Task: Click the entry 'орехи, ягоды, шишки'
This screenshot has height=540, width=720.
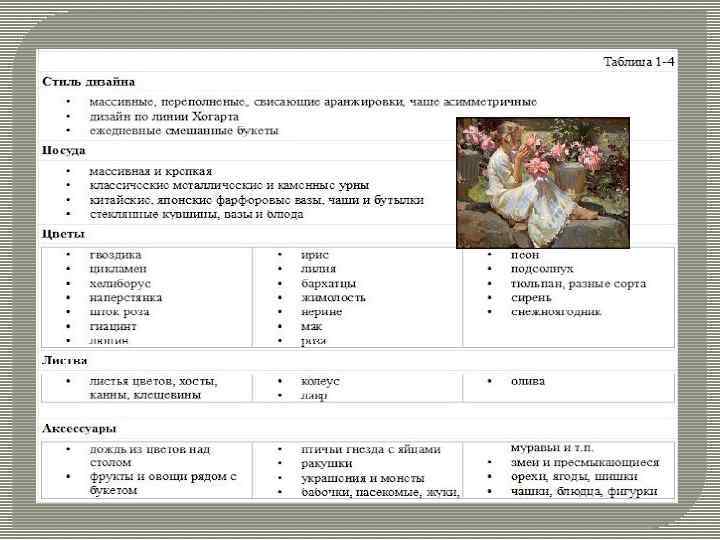Action: tap(574, 477)
